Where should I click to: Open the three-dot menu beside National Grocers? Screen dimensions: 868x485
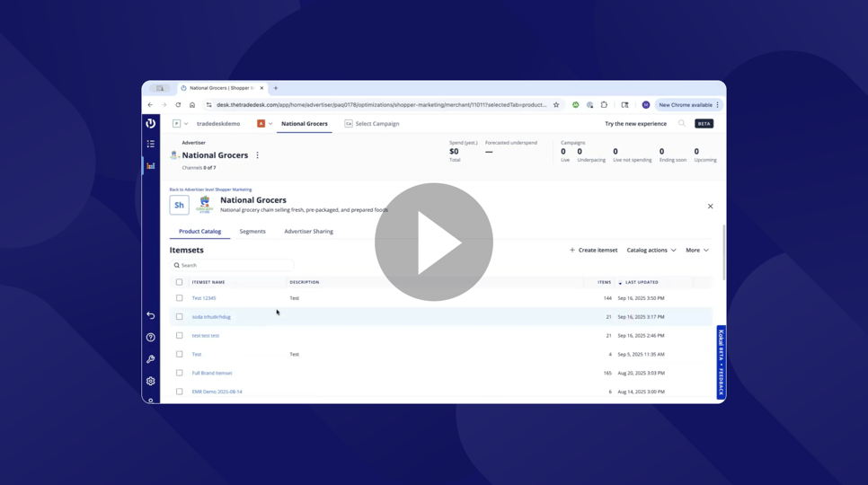(258, 155)
